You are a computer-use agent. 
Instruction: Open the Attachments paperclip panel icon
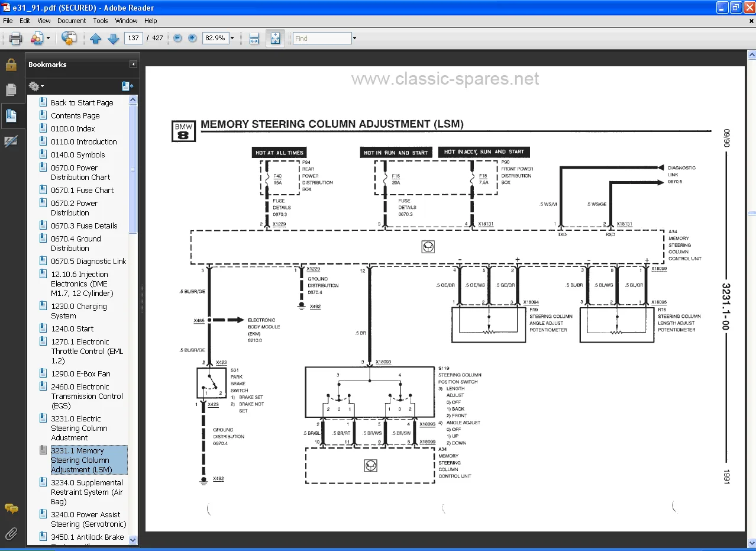tap(11, 534)
